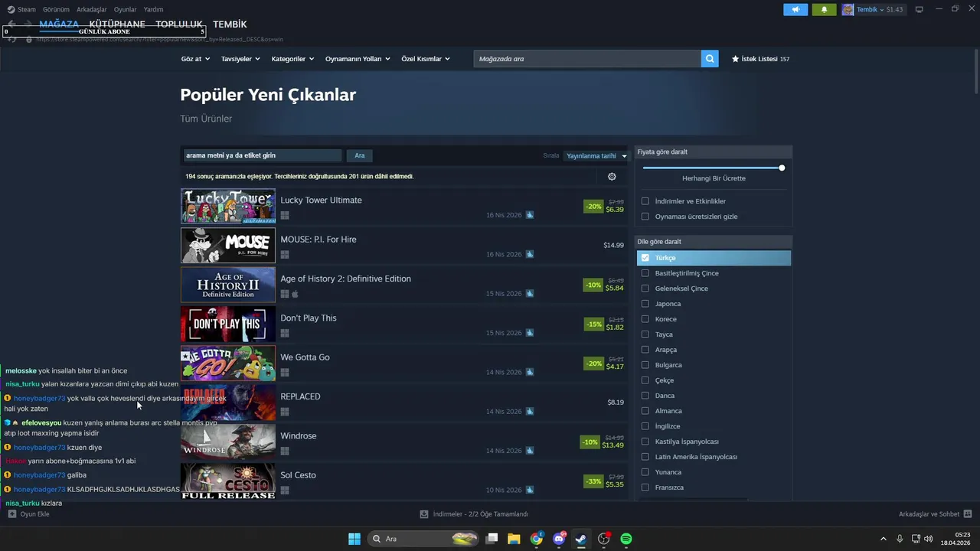Click into the Mağazada ara search field
Image resolution: width=980 pixels, height=551 pixels.
(x=587, y=58)
